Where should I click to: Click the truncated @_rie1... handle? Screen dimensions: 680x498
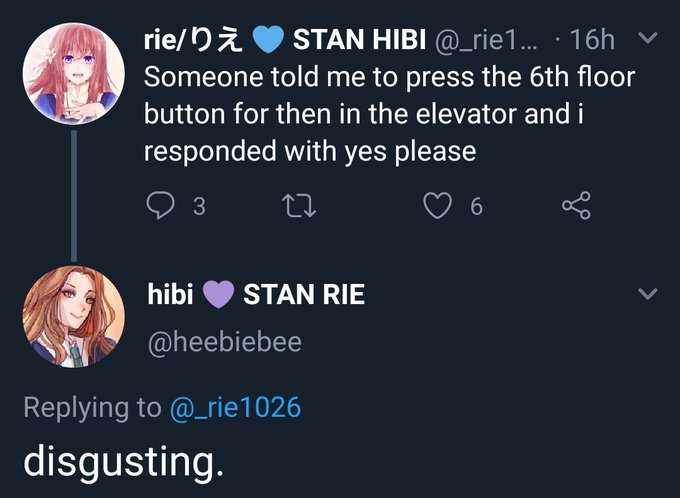point(485,40)
